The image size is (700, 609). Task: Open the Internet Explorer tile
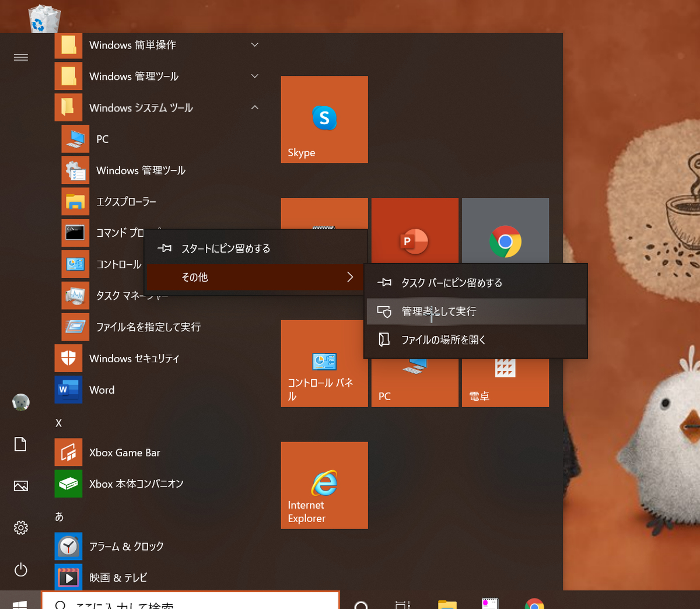324,485
